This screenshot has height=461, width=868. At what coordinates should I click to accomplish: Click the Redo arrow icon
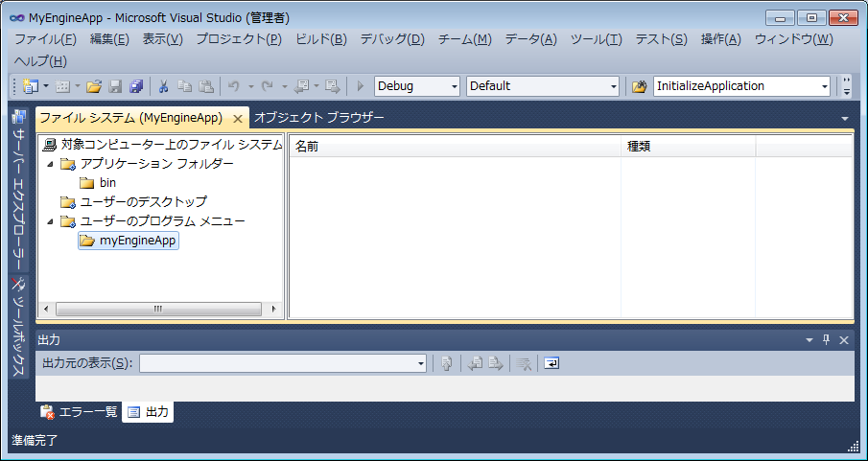[x=268, y=86]
